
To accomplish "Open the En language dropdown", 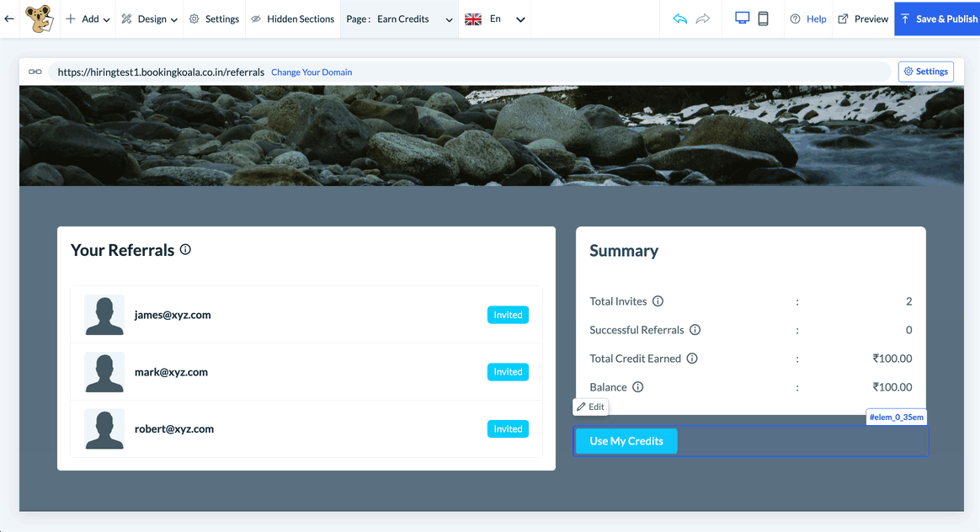I will click(x=507, y=19).
